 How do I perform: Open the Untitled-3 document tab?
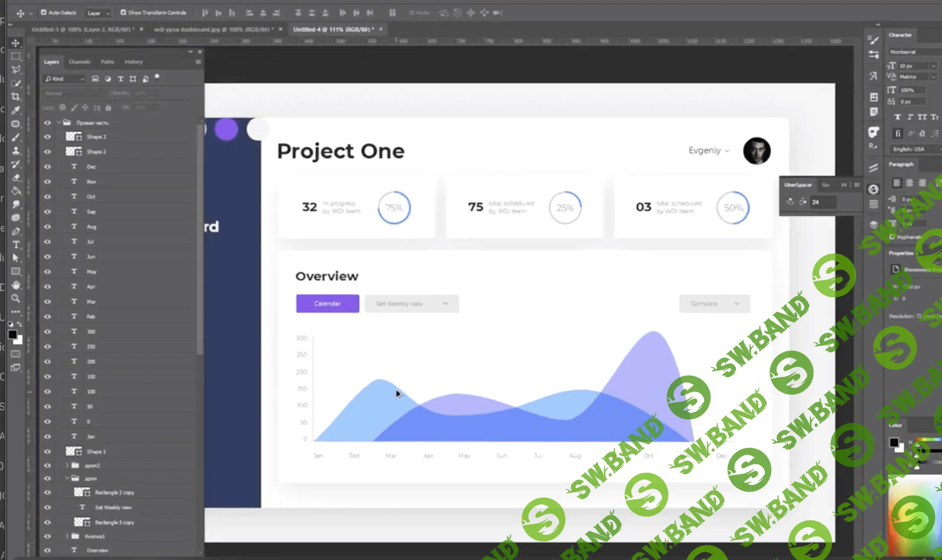point(83,29)
